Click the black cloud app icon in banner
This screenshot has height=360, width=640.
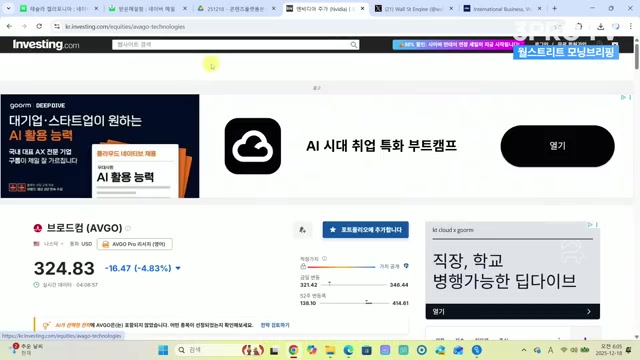[253, 146]
